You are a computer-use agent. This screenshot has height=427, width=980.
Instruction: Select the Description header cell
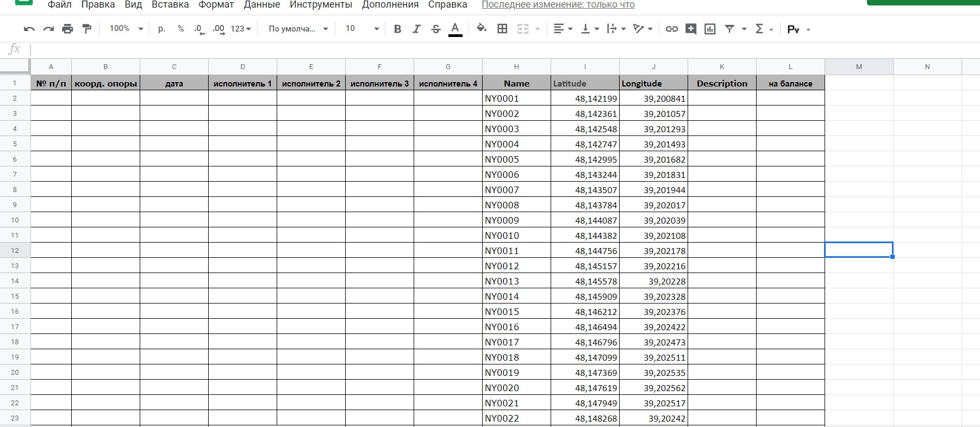[x=722, y=83]
